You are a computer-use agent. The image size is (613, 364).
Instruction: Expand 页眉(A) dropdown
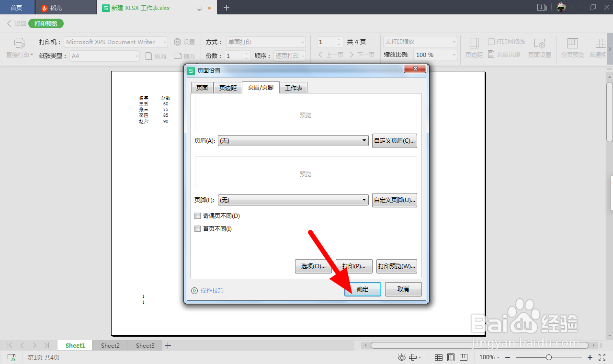293,141
